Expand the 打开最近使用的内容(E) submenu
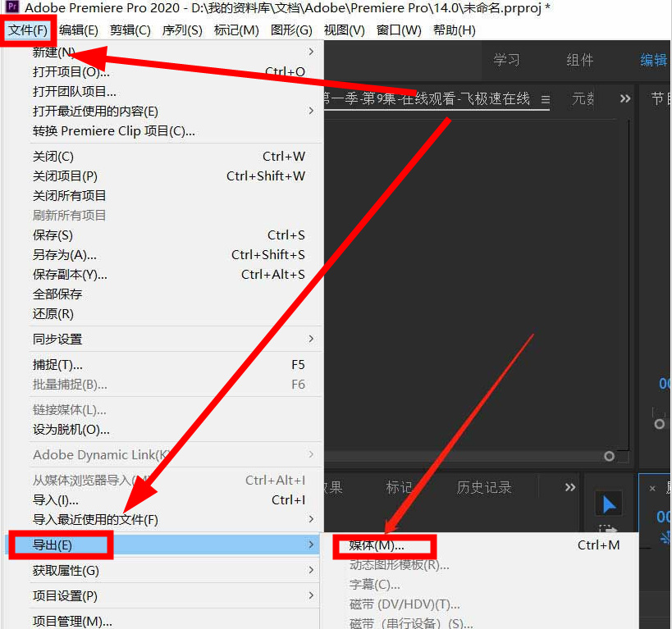672x629 pixels. pos(310,111)
